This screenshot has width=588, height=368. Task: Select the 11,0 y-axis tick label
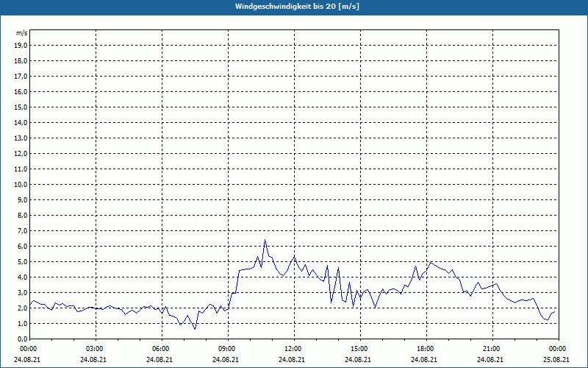(x=21, y=169)
